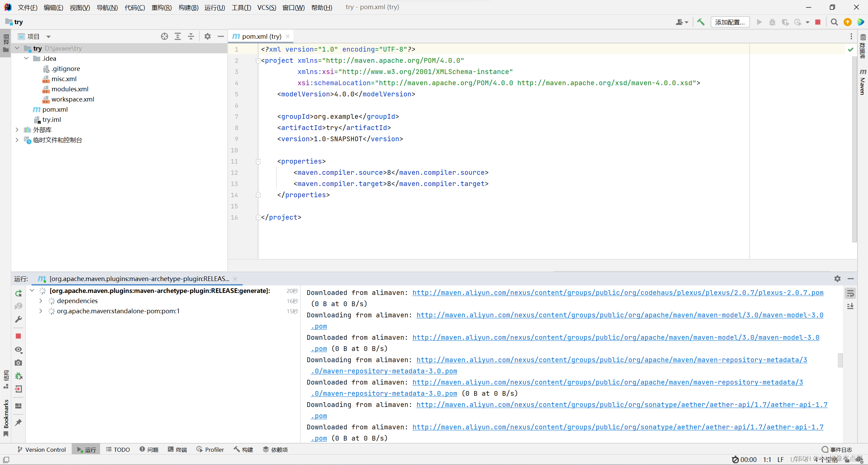Close the pom.xml editor tab
The width and height of the screenshot is (868, 465).
(x=288, y=36)
